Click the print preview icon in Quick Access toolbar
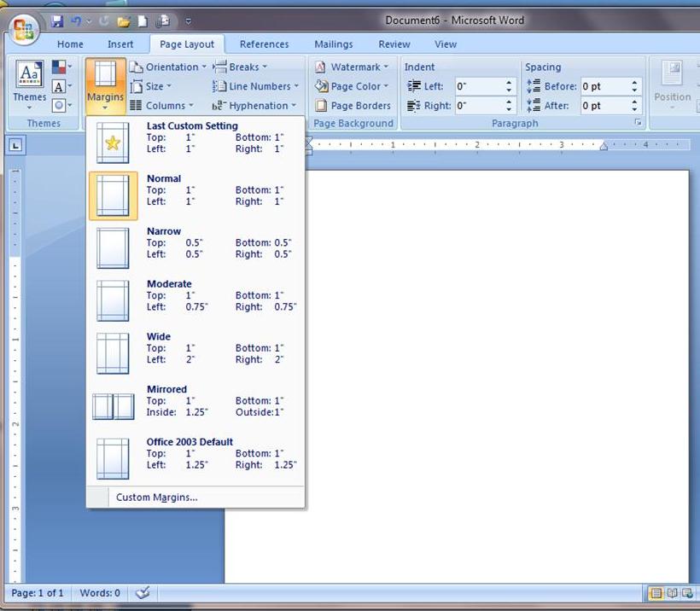This screenshot has height=611, width=700. point(163,21)
